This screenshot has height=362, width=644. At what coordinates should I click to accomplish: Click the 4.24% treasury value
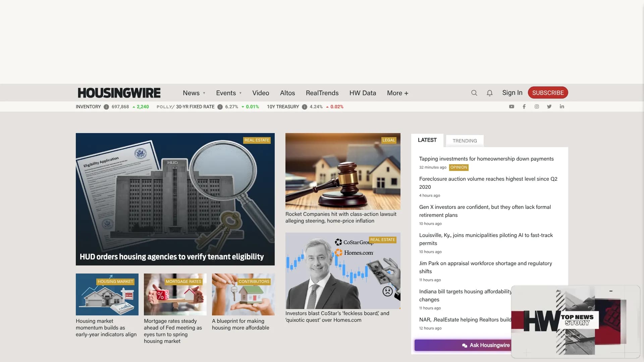[316, 107]
